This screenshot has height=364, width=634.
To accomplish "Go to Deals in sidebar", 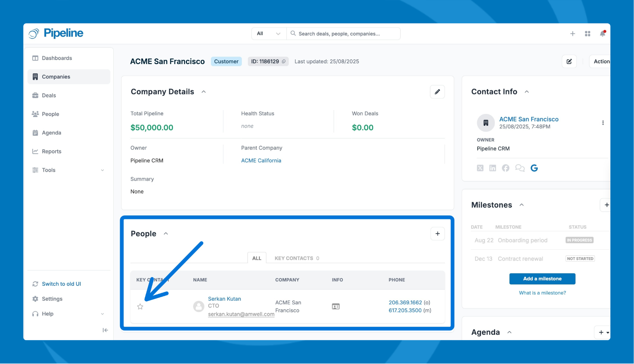I will click(x=69, y=95).
